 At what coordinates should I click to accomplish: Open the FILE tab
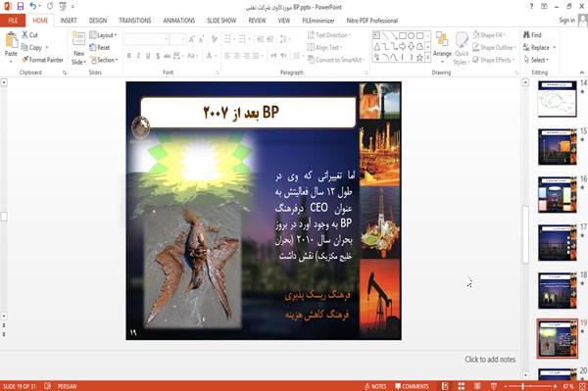13,21
